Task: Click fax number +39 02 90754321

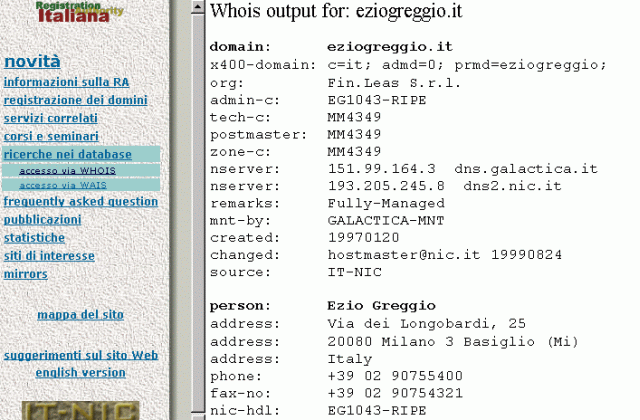Action: [395, 393]
